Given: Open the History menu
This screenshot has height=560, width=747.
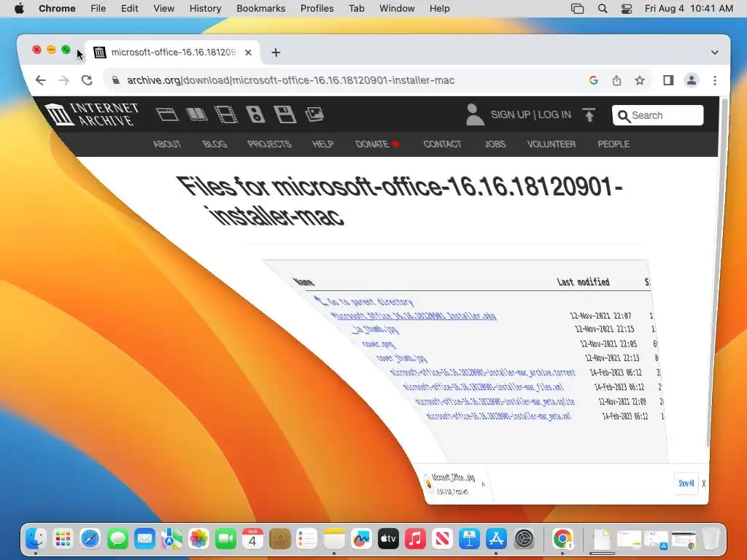Looking at the screenshot, I should tap(205, 9).
